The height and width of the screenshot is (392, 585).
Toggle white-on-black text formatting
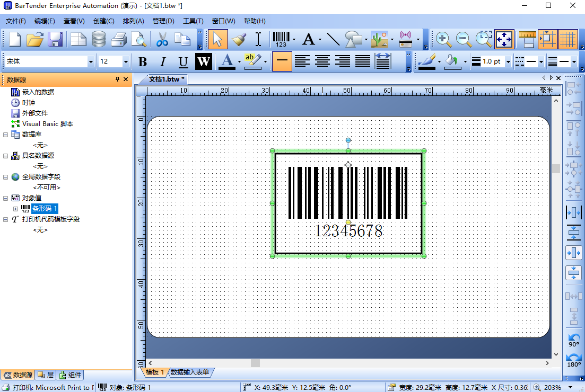point(203,61)
